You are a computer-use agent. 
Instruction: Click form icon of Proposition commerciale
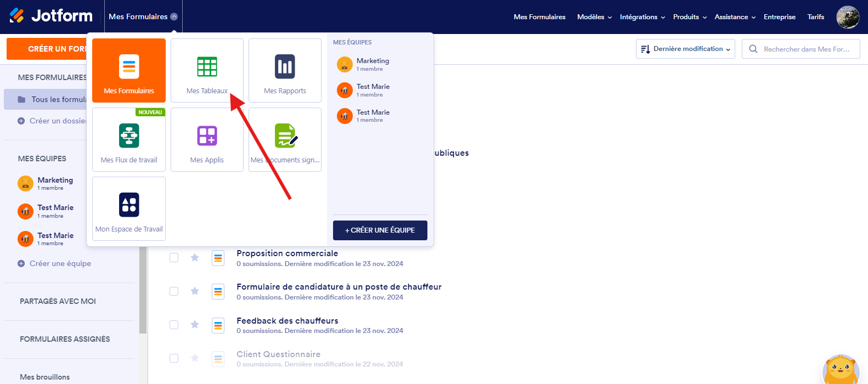click(x=218, y=258)
